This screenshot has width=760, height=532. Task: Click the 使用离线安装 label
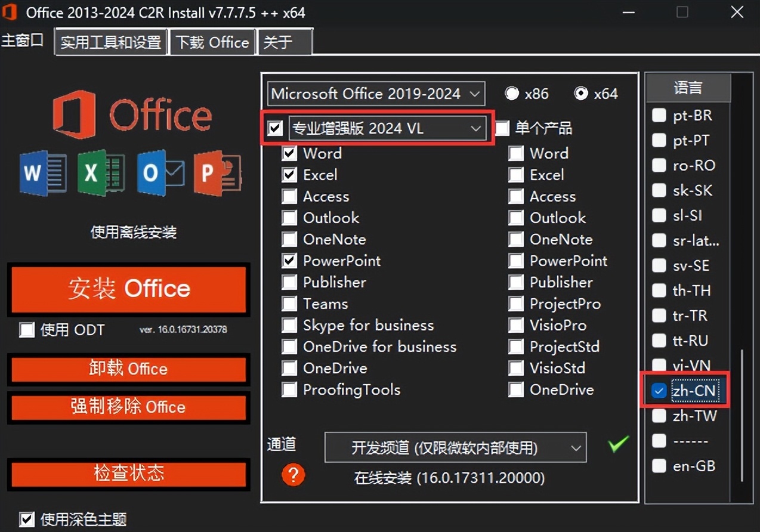pos(134,232)
